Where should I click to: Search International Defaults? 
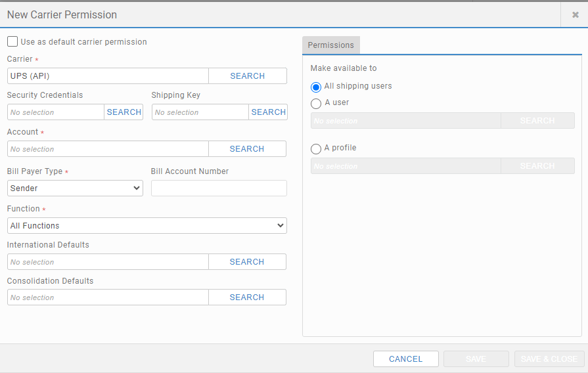[x=247, y=262]
